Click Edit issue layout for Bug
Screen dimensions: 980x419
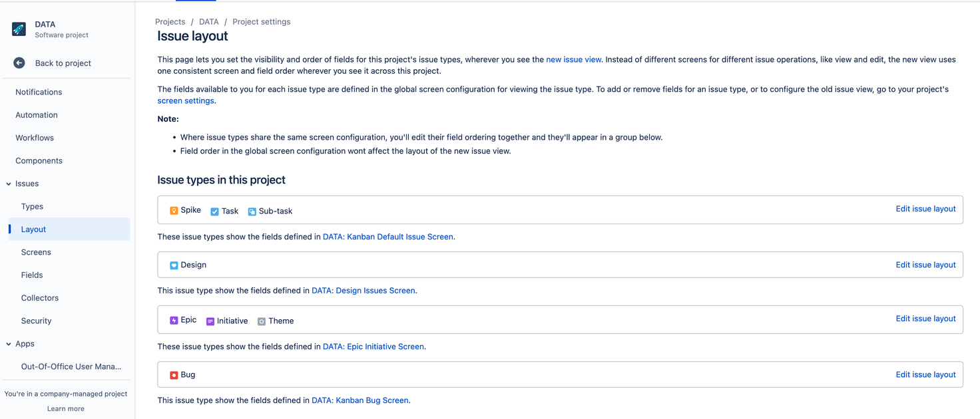(x=925, y=374)
